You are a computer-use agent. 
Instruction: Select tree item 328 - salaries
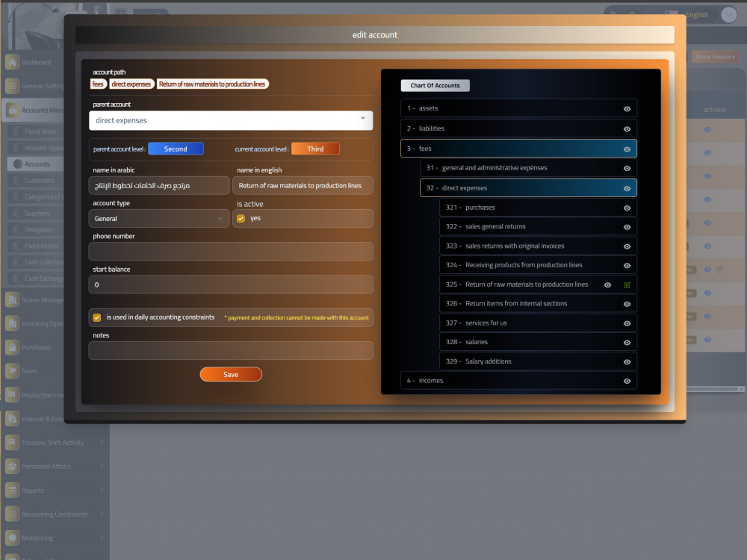[538, 342]
